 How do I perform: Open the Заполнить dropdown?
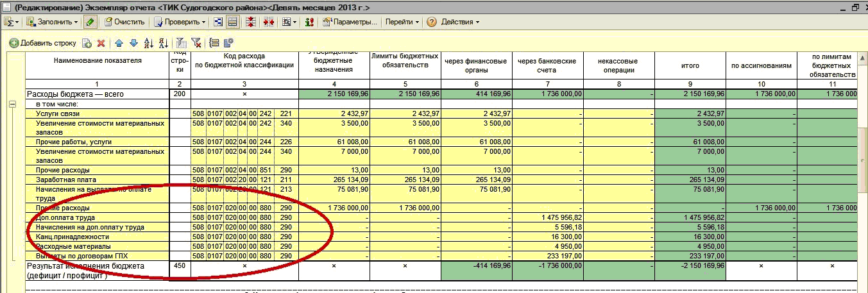tap(53, 22)
